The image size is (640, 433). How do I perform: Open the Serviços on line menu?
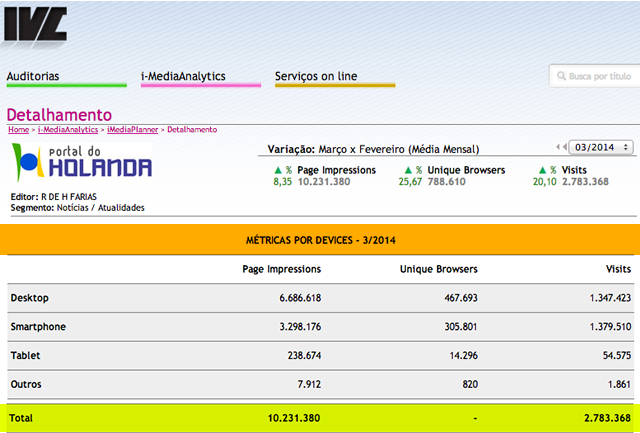tap(316, 76)
